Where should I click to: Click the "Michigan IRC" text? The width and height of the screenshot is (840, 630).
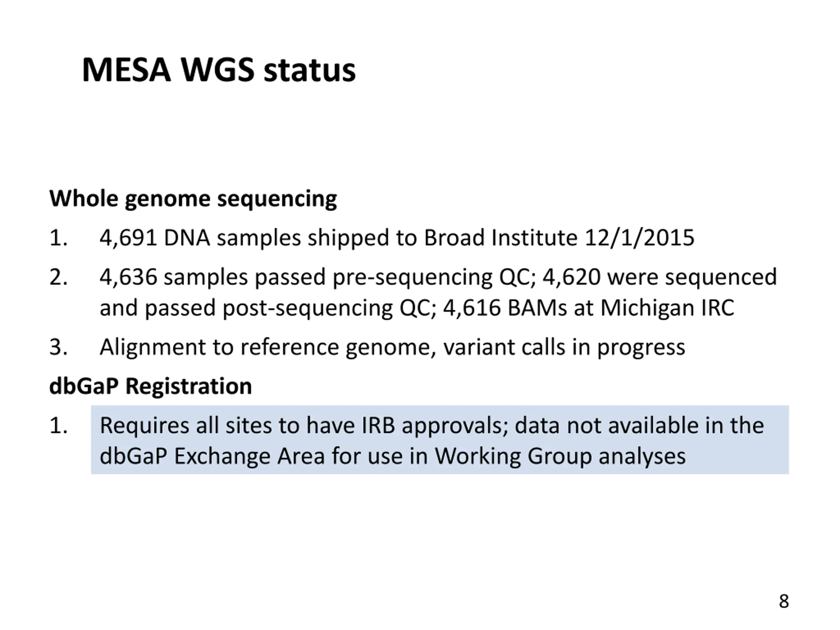tap(667, 308)
